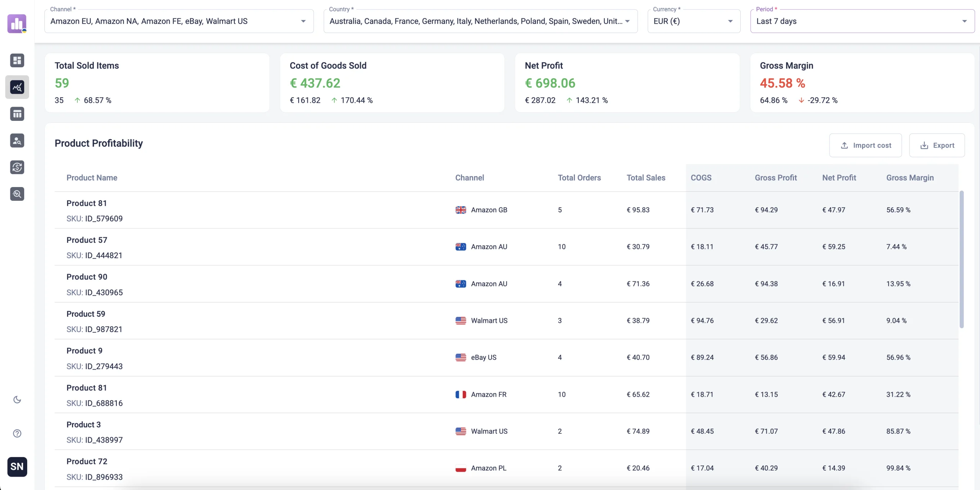The width and height of the screenshot is (980, 490).
Task: Expand the Channel dropdown
Action: pyautogui.click(x=179, y=21)
